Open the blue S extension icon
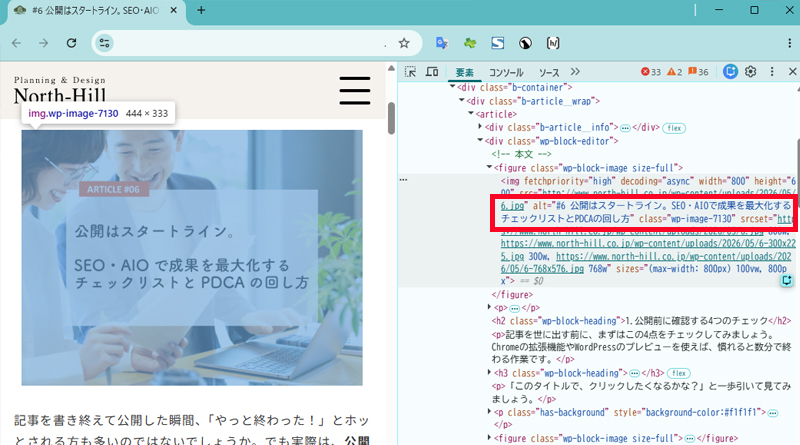The image size is (800, 445). (x=497, y=43)
